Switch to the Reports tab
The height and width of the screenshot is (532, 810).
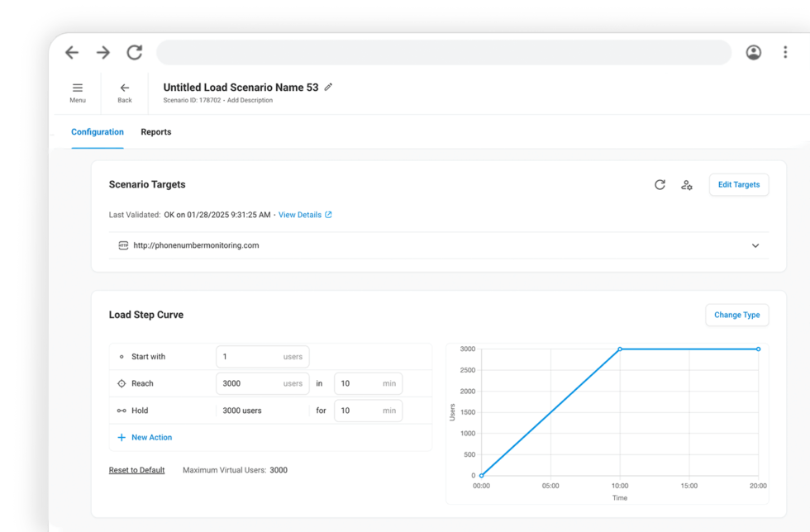tap(155, 131)
